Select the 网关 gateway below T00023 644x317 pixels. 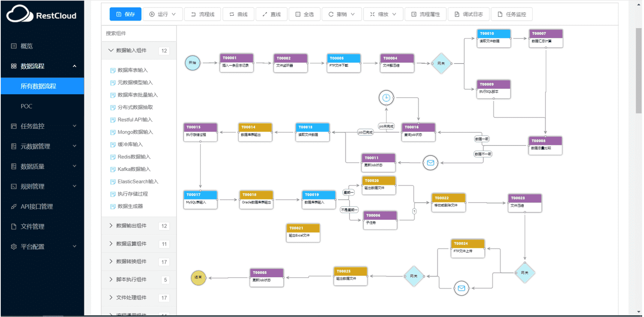coord(525,273)
